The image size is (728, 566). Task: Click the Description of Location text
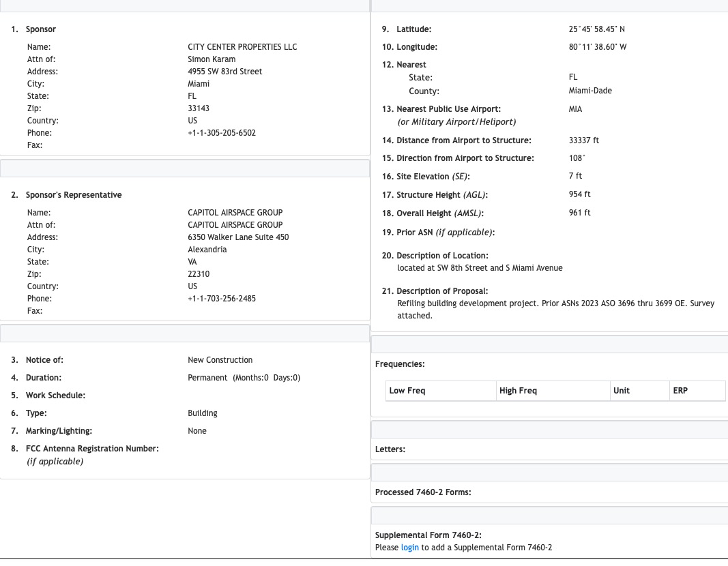click(x=480, y=268)
